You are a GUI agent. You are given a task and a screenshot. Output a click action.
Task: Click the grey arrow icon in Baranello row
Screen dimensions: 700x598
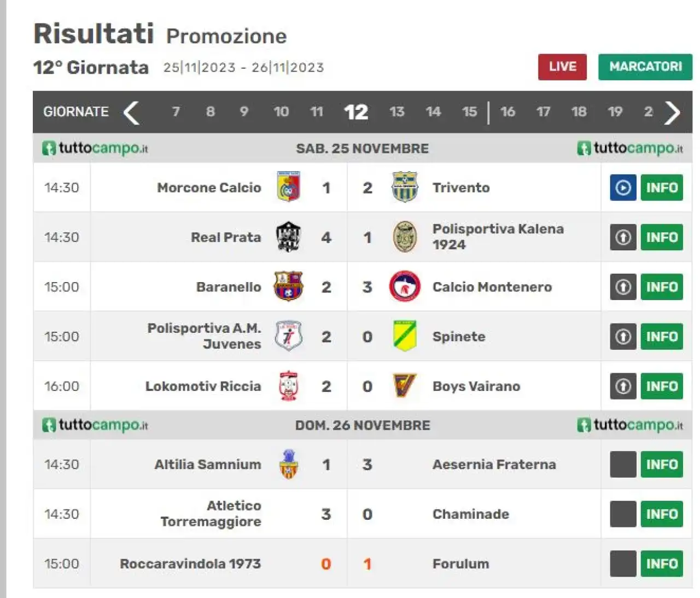623,287
